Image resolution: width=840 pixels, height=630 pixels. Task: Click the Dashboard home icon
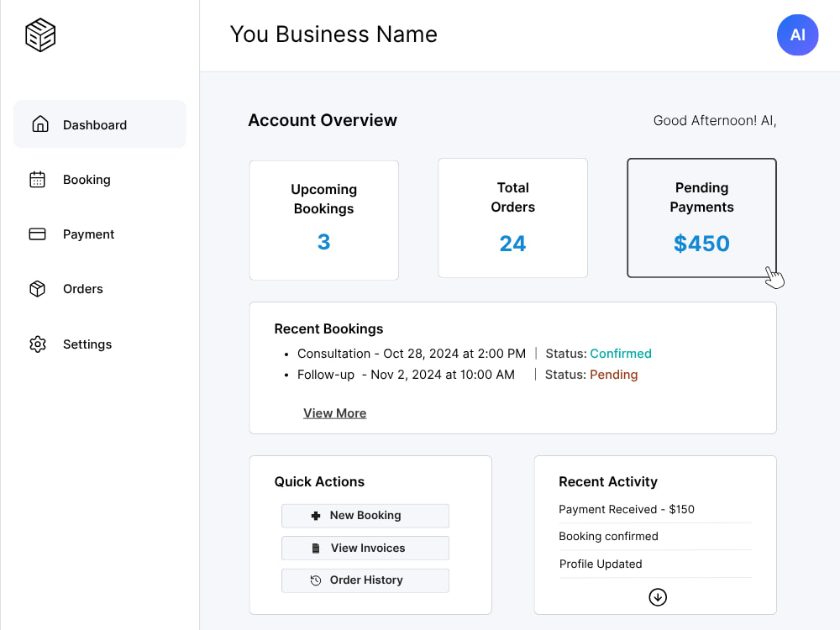coord(40,124)
